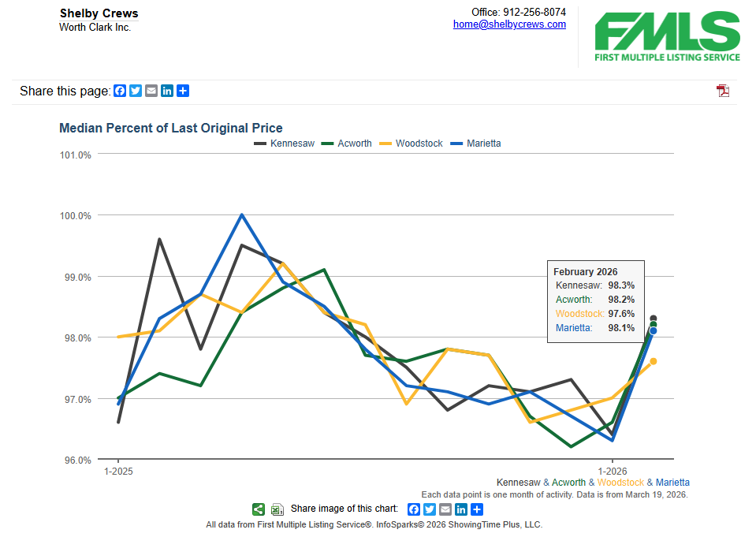Open the Woodstock legend entry

click(x=418, y=144)
